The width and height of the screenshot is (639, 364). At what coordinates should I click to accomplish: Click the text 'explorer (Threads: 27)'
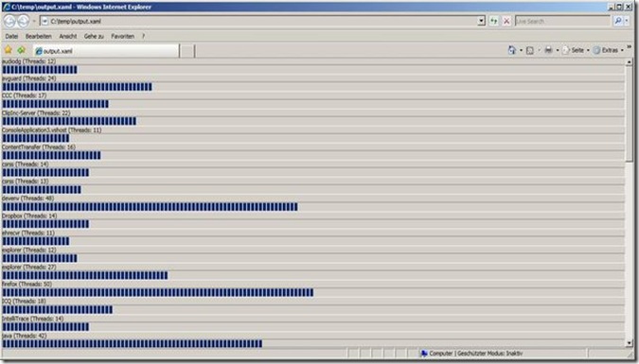coord(29,268)
